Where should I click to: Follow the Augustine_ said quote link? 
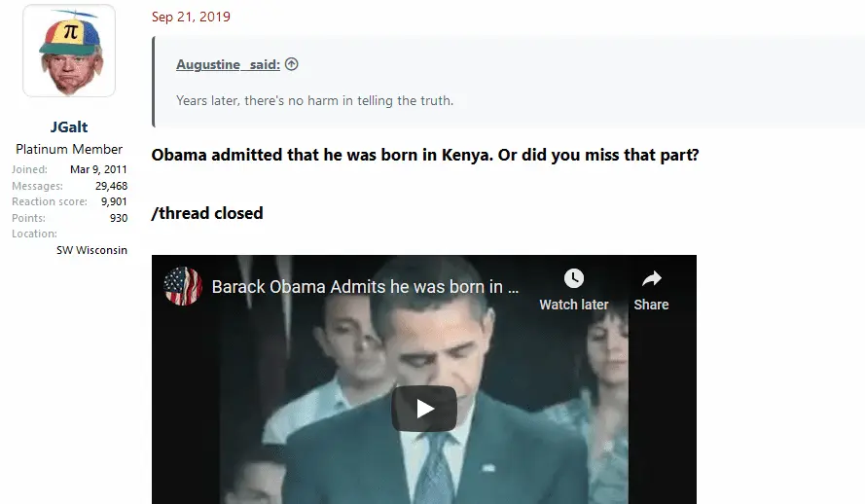[228, 64]
